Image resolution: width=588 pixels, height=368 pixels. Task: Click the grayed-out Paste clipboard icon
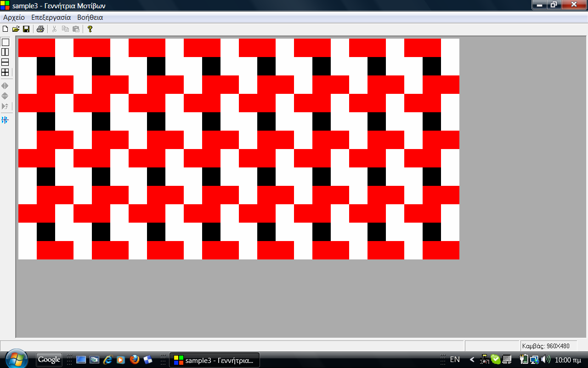76,29
